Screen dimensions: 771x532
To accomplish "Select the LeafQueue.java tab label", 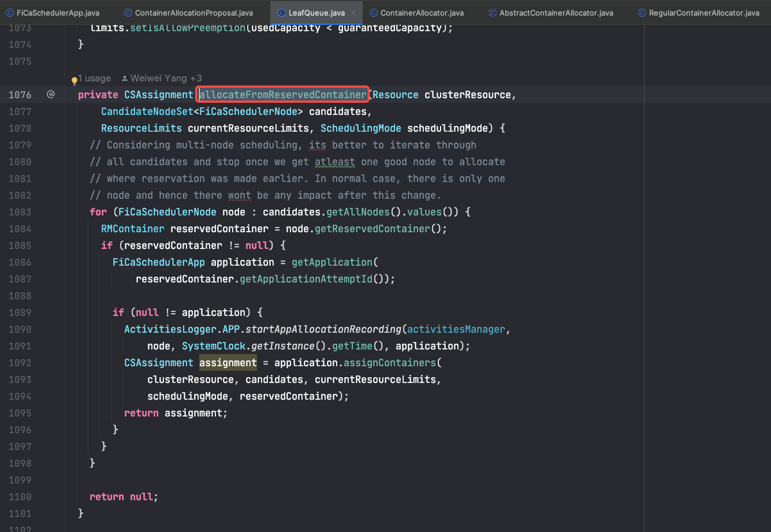I will [x=316, y=13].
